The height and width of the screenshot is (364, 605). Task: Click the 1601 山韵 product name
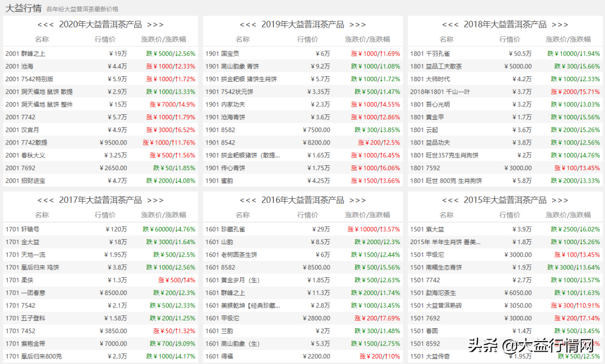pos(219,242)
